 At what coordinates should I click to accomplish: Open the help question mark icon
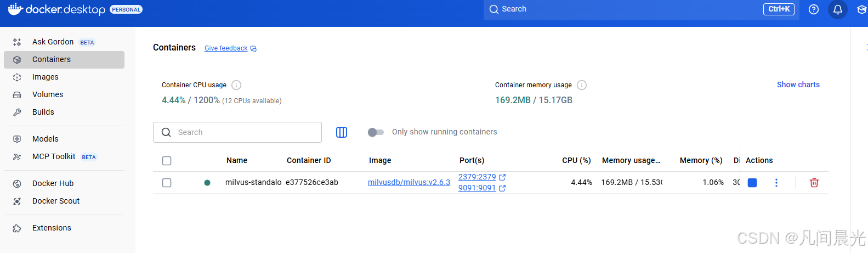814,9
